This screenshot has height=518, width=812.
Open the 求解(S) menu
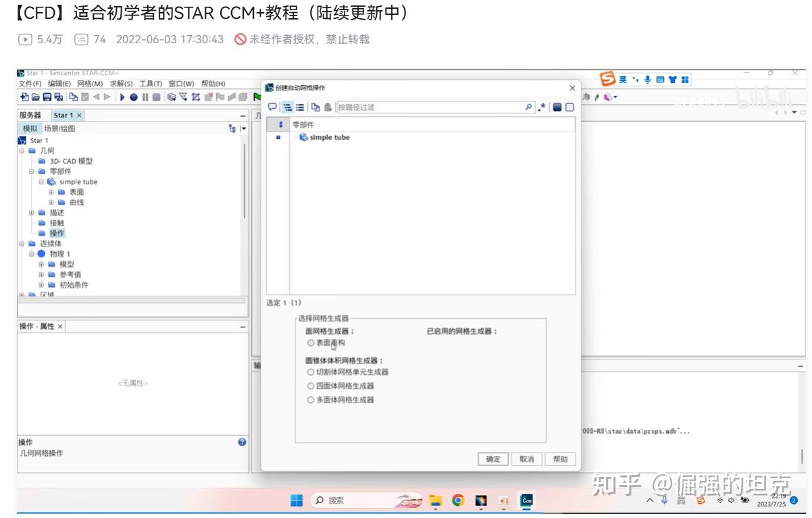point(122,84)
